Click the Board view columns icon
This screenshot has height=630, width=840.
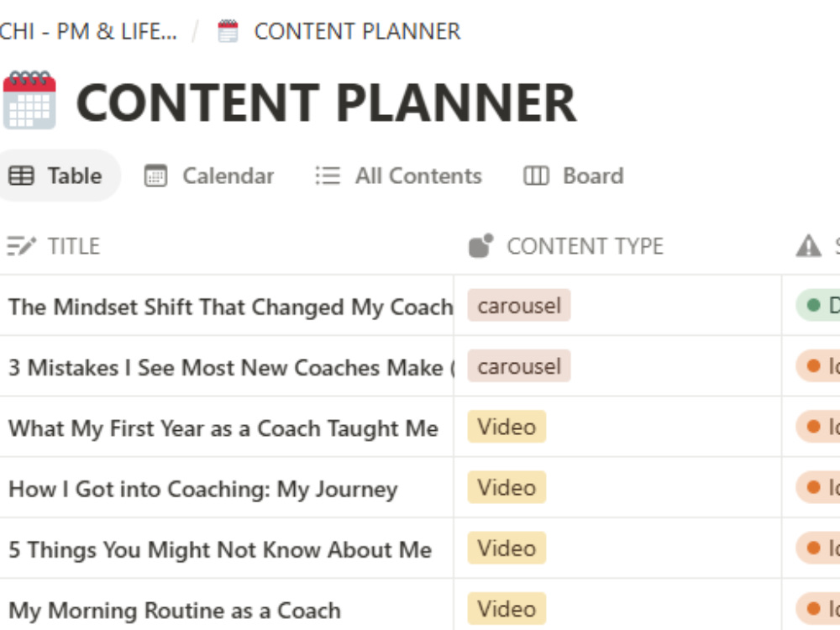tap(536, 176)
